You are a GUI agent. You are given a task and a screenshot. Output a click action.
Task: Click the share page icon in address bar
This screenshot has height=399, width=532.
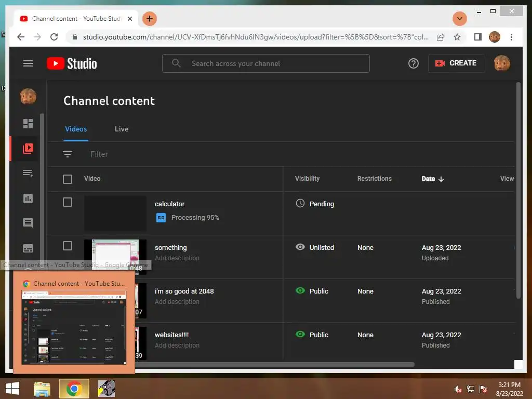point(441,37)
